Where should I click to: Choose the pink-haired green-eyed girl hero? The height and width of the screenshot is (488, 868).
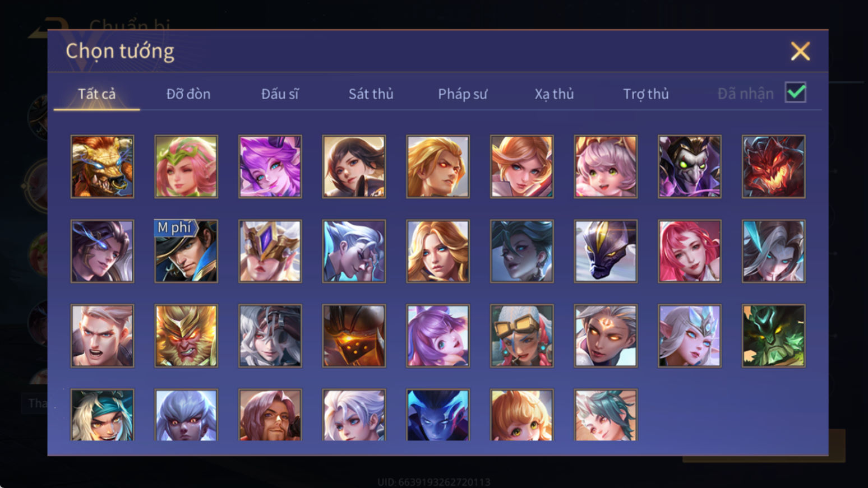pyautogui.click(x=606, y=166)
